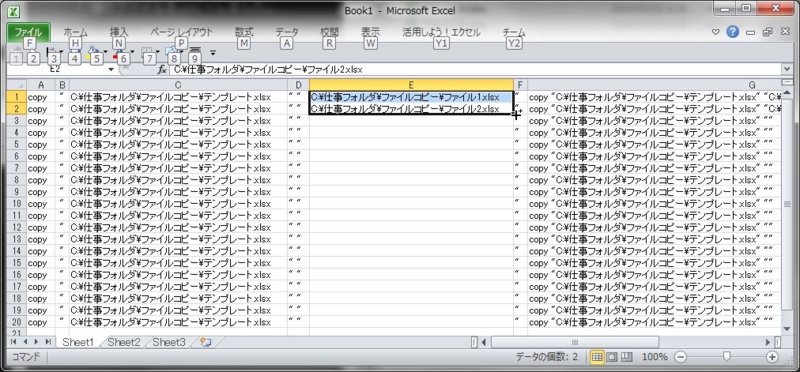Select column C header
The image size is (800, 372).
click(178, 85)
